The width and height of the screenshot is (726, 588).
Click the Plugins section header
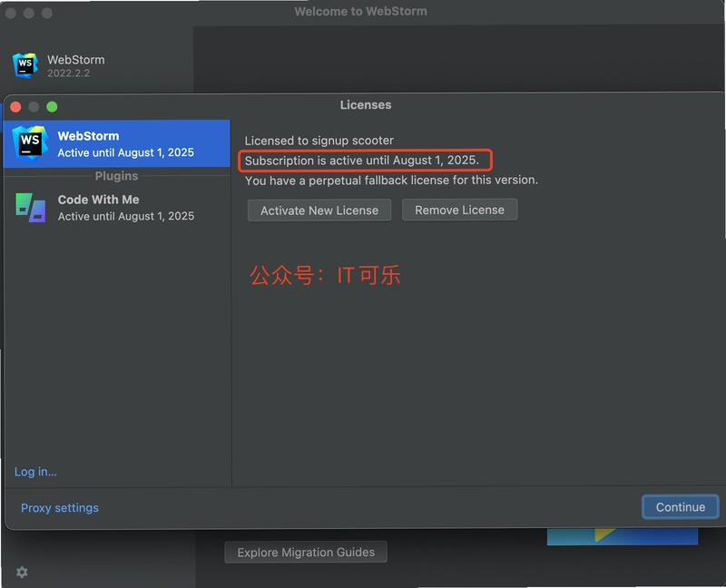point(117,176)
